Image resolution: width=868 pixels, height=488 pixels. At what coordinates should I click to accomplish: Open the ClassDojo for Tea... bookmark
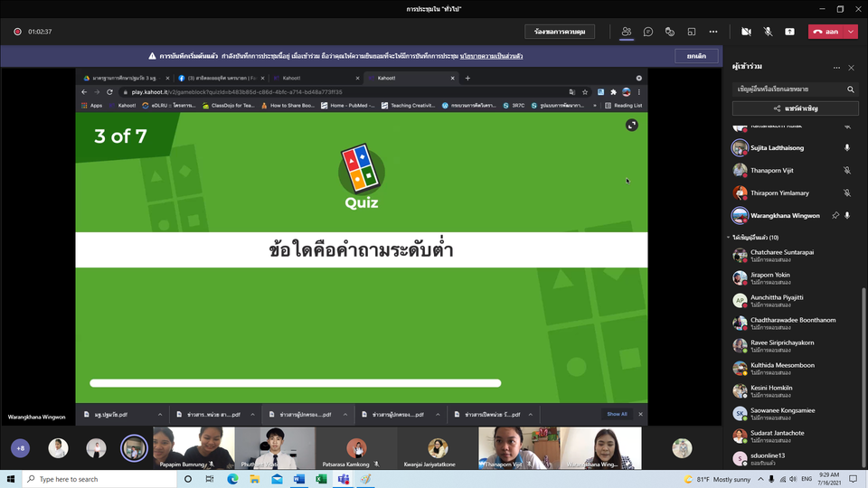coord(228,105)
